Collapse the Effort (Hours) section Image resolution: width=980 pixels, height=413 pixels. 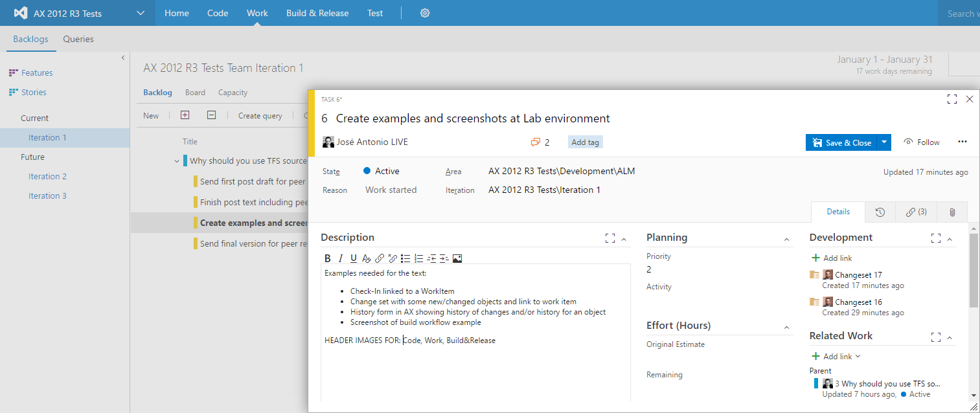pos(787,328)
